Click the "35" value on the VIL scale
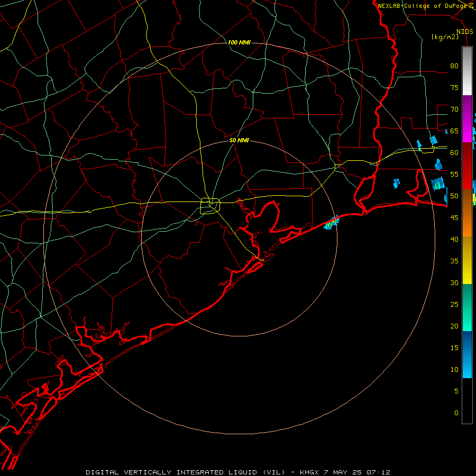The width and height of the screenshot is (476, 476). [454, 261]
